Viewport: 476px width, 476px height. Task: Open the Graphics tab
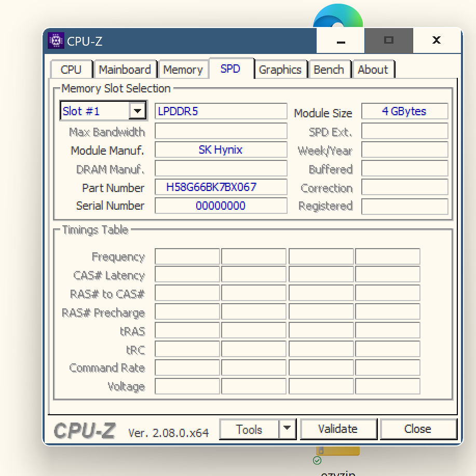tap(280, 70)
